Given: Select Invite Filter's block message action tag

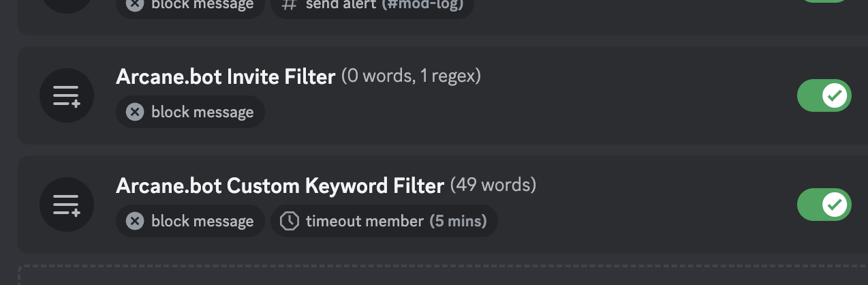Looking at the screenshot, I should pos(190,112).
